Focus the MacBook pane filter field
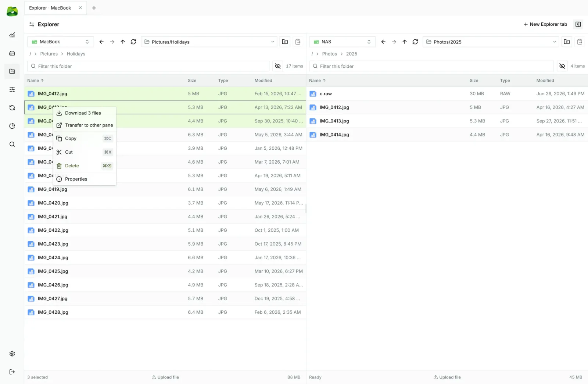This screenshot has height=384, width=588. pos(148,66)
